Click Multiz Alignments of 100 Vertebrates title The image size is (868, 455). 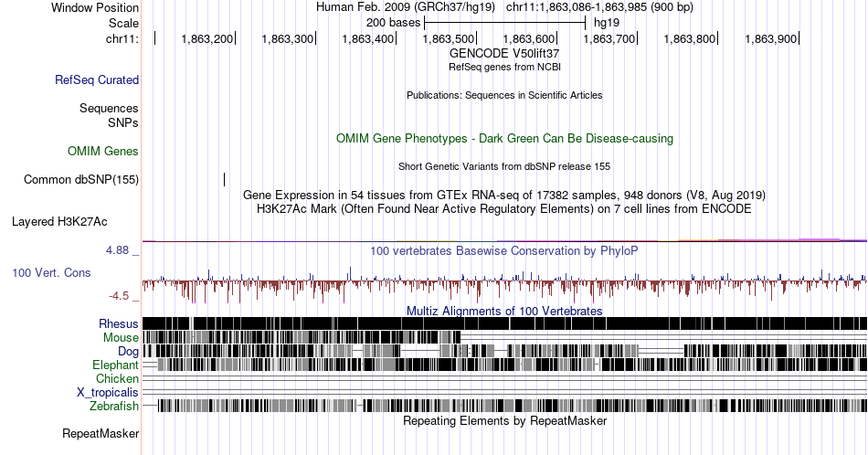504,311
